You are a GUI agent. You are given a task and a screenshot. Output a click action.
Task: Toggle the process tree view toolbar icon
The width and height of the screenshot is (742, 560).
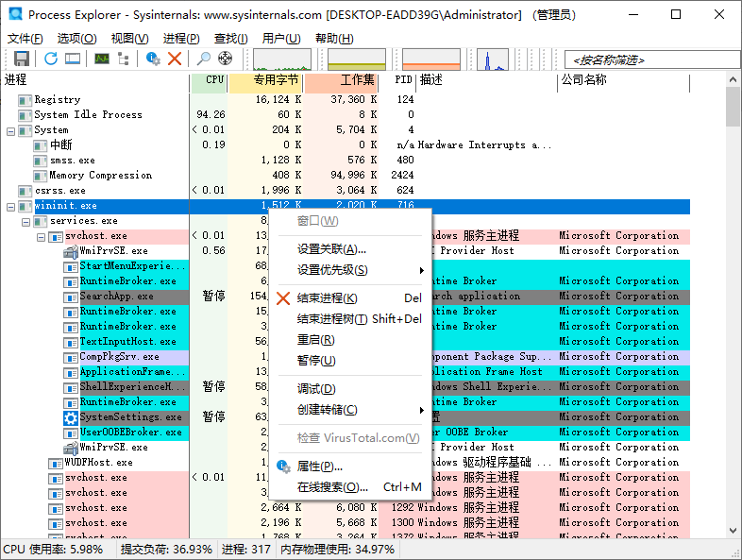[x=123, y=59]
